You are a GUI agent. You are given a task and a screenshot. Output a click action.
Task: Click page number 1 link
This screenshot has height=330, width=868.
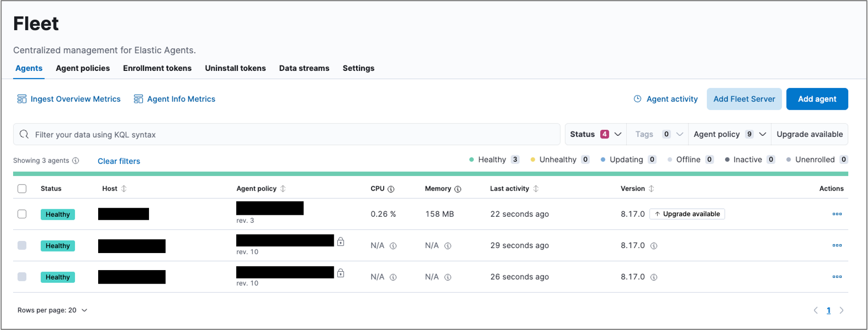coord(829,310)
